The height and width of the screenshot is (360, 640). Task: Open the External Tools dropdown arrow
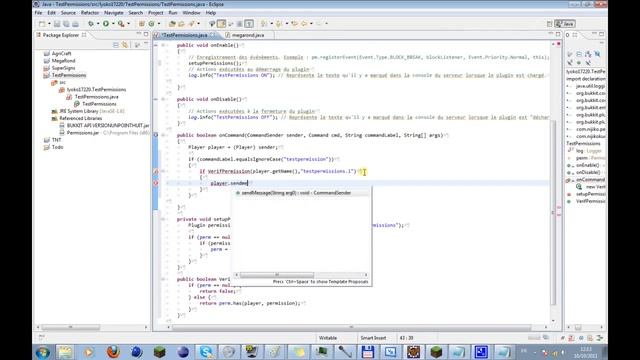128,24
